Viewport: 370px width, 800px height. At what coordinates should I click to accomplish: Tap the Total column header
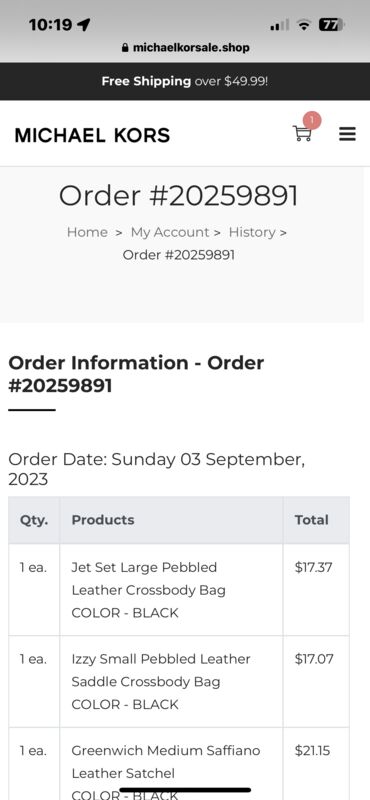(x=311, y=520)
